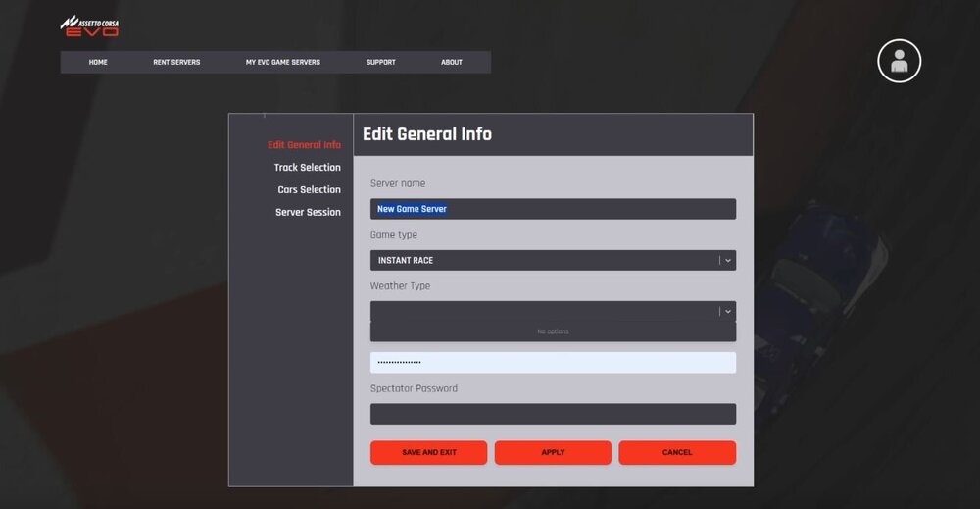Open the Weather Type dropdown
Image resolution: width=980 pixels, height=509 pixels.
(x=553, y=312)
